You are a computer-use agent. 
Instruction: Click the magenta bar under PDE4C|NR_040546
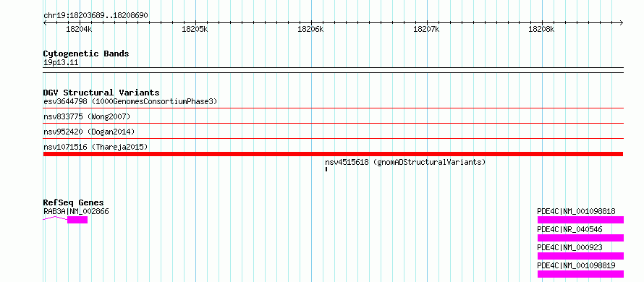pyautogui.click(x=580, y=238)
